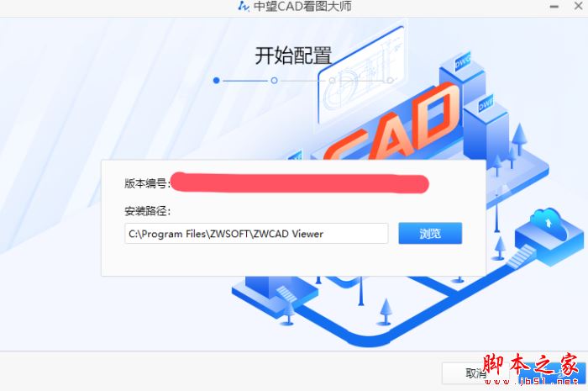
Task: Select the second hollow step indicator dot
Action: [274, 80]
